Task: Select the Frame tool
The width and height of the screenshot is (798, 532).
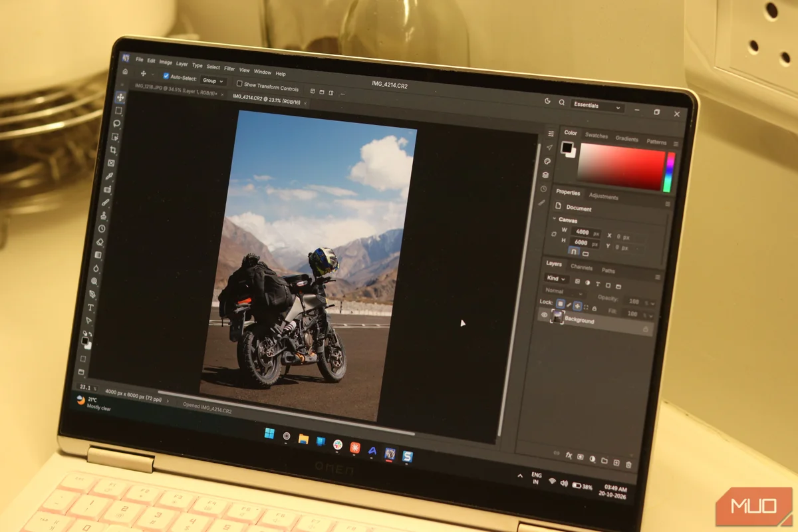Action: tap(112, 163)
